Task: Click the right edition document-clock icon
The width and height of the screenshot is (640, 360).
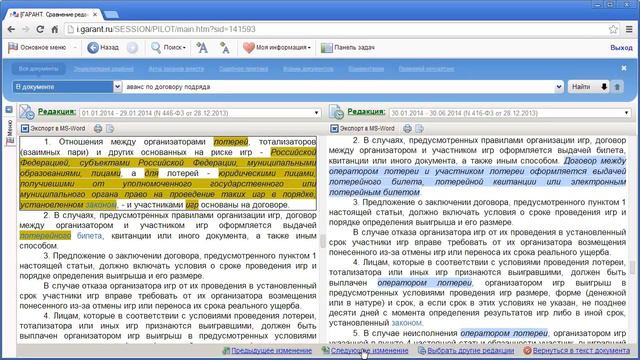Action: (x=336, y=112)
